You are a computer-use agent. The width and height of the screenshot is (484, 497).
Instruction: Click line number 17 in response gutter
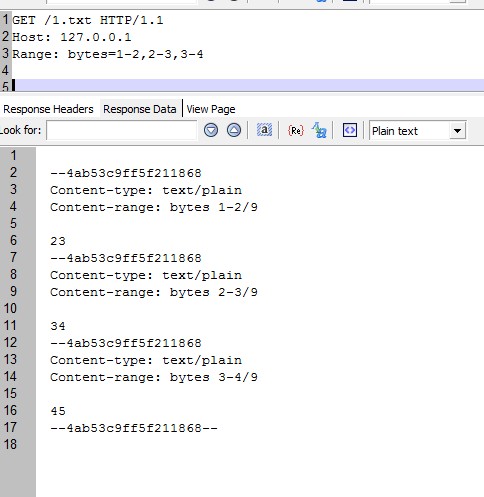click(x=10, y=427)
